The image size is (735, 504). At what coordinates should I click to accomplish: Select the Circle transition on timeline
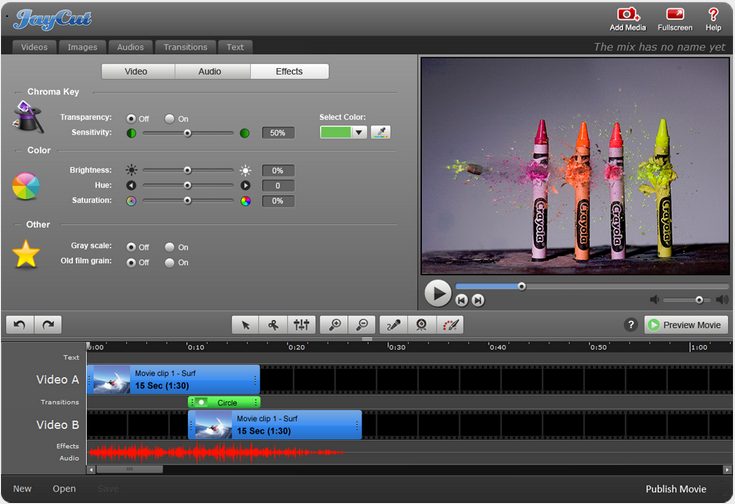tap(225, 402)
